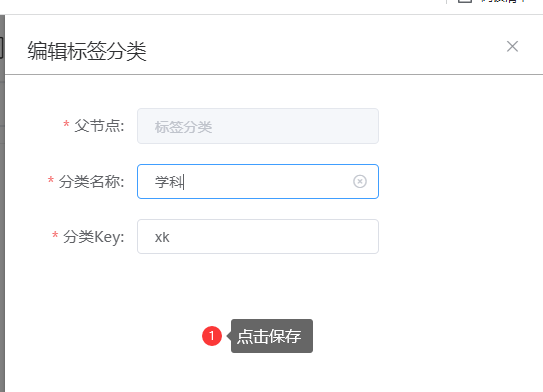Image resolution: width=543 pixels, height=392 pixels.
Task: Close the 编辑标签分类 dialog
Action: [512, 46]
